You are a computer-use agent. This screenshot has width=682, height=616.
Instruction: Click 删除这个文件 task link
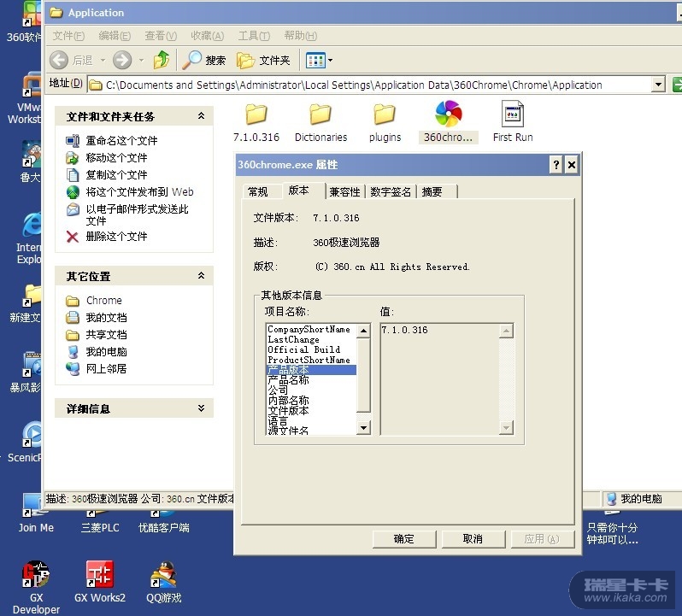pyautogui.click(x=116, y=237)
